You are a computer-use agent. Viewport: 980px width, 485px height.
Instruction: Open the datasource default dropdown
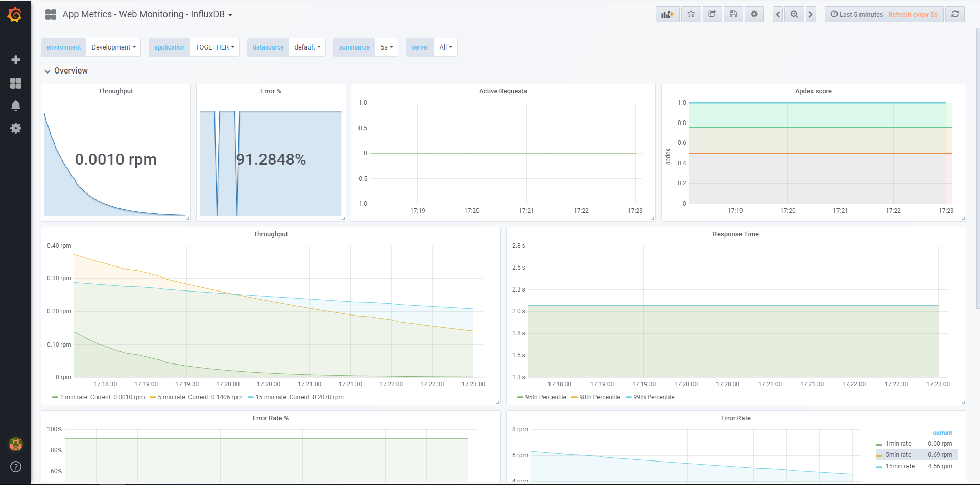tap(307, 47)
